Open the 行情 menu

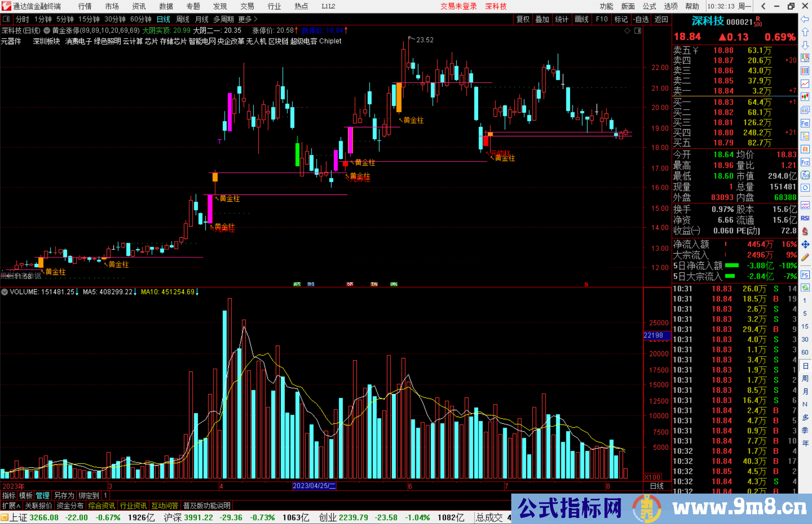[85, 6]
